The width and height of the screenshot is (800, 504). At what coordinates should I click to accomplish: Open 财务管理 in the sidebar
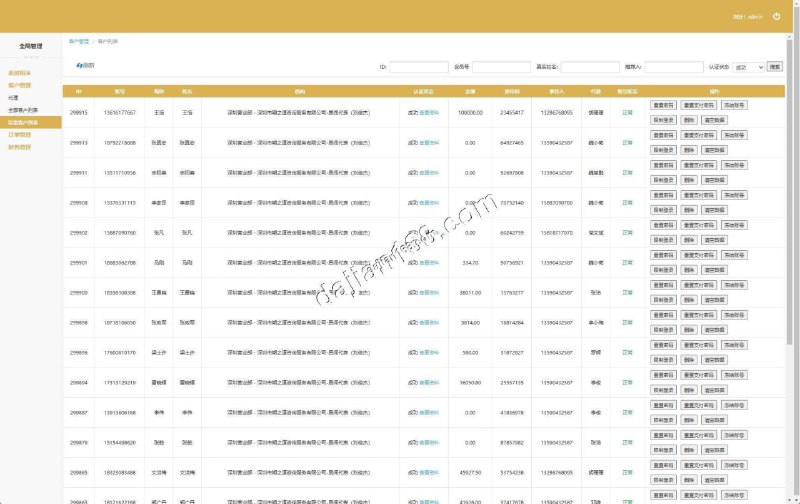(20, 147)
